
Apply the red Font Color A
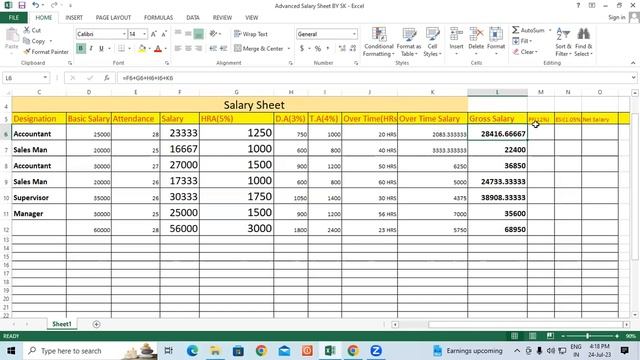[x=158, y=49]
